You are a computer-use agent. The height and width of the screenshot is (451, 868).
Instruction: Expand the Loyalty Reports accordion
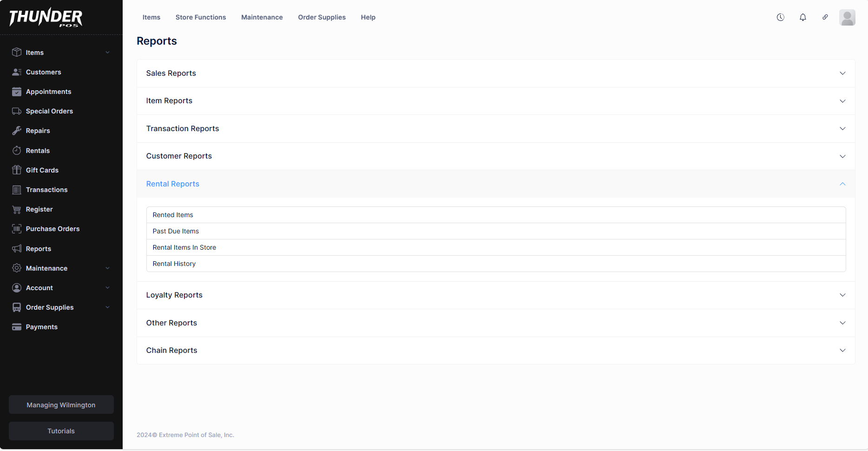[495, 295]
